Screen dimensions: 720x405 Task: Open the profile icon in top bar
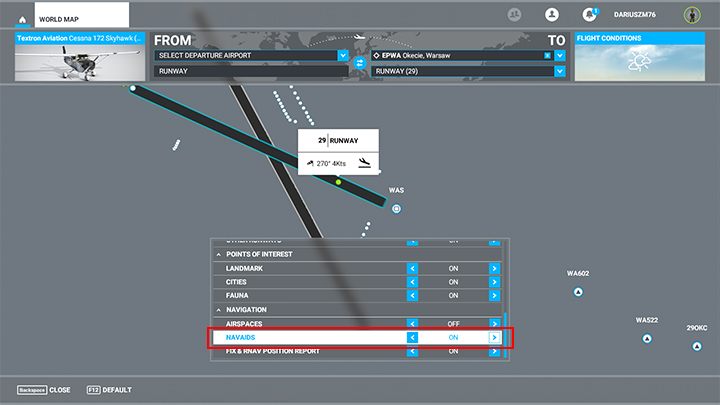click(552, 15)
